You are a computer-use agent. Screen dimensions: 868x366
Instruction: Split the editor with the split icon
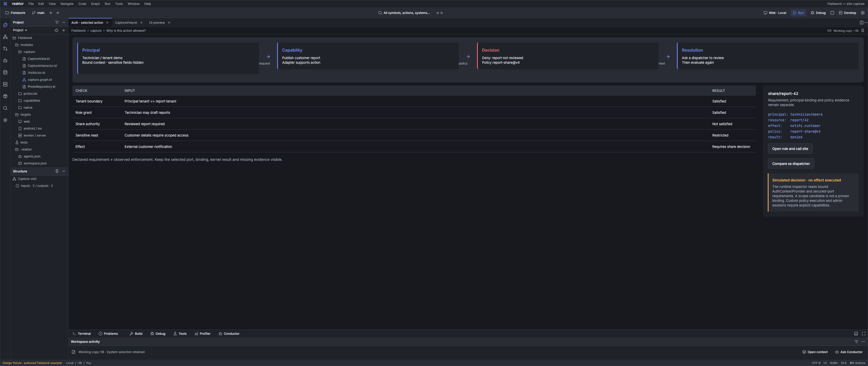click(x=861, y=22)
